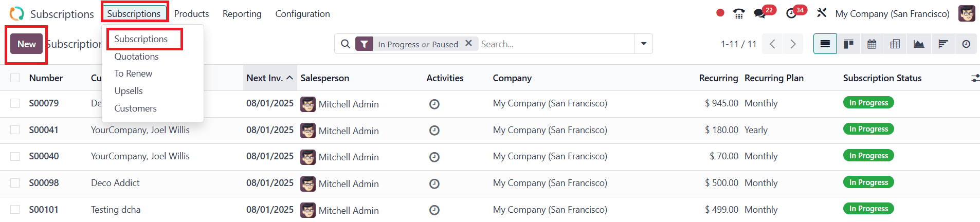Image resolution: width=980 pixels, height=222 pixels.
Task: Tick the checkbox for S00098
Action: pos(15,183)
